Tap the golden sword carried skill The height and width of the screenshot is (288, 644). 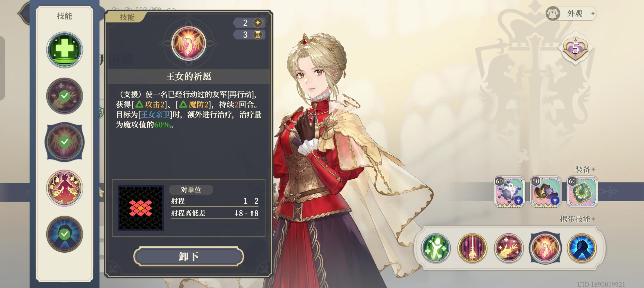472,248
